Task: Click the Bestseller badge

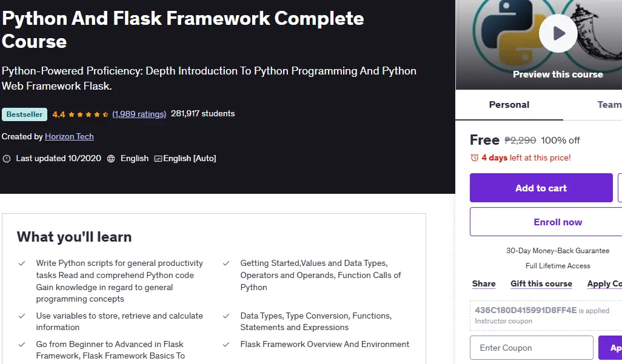Action: click(x=24, y=114)
